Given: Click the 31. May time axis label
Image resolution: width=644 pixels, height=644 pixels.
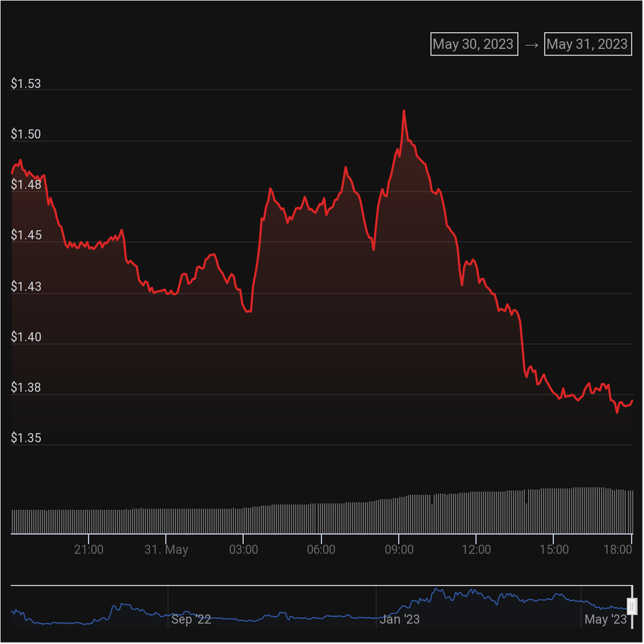Looking at the screenshot, I should (166, 550).
